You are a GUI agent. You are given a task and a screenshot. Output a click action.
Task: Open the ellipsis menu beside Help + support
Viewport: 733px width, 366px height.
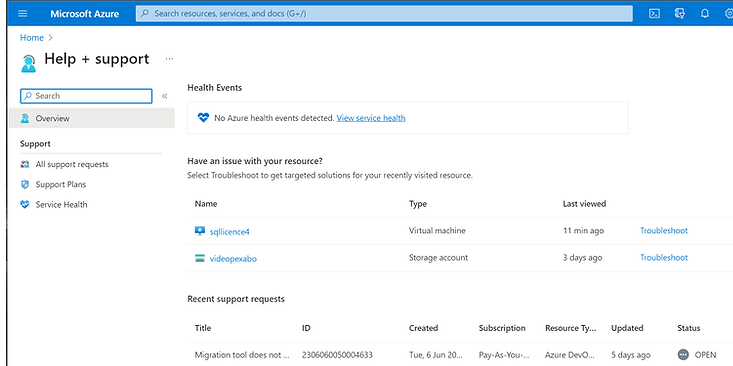pyautogui.click(x=169, y=59)
